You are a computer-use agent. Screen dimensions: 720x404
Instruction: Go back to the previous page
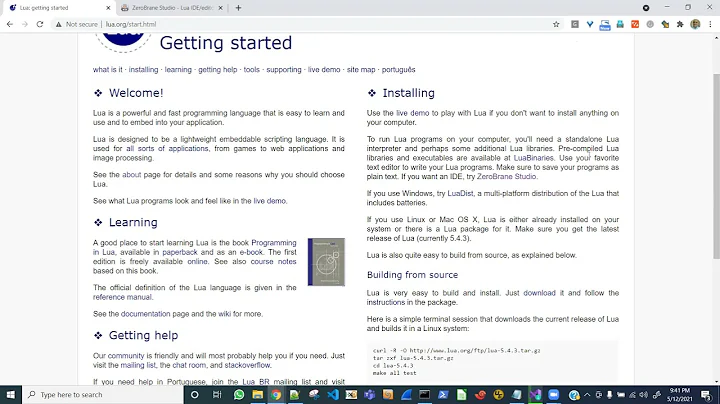point(10,24)
